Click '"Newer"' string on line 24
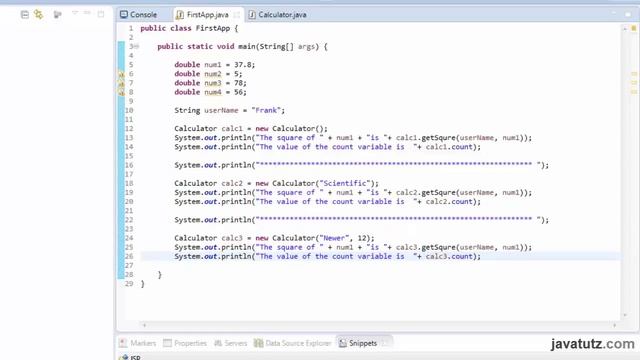640x360 pixels. (334, 238)
